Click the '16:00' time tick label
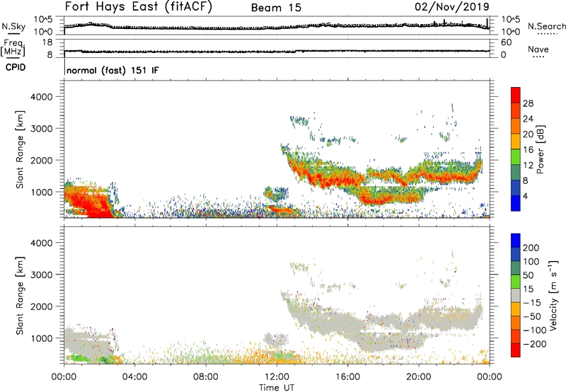 pyautogui.click(x=347, y=377)
